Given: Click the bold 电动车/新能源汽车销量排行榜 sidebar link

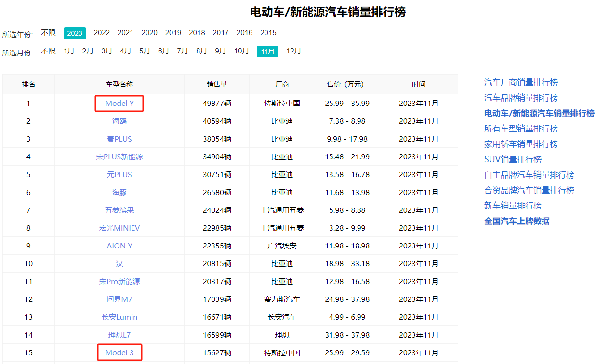Looking at the screenshot, I should pos(539,113).
